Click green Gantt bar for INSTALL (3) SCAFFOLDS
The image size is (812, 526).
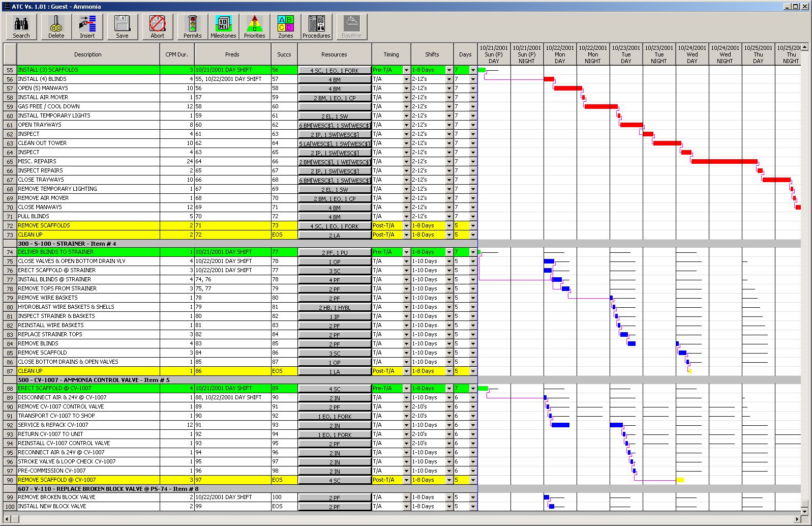coord(482,70)
